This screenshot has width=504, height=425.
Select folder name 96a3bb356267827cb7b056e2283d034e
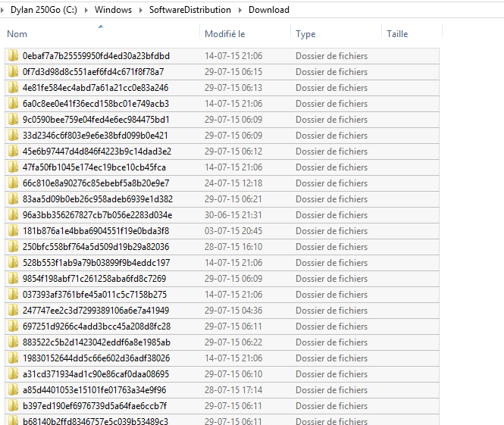click(x=98, y=215)
